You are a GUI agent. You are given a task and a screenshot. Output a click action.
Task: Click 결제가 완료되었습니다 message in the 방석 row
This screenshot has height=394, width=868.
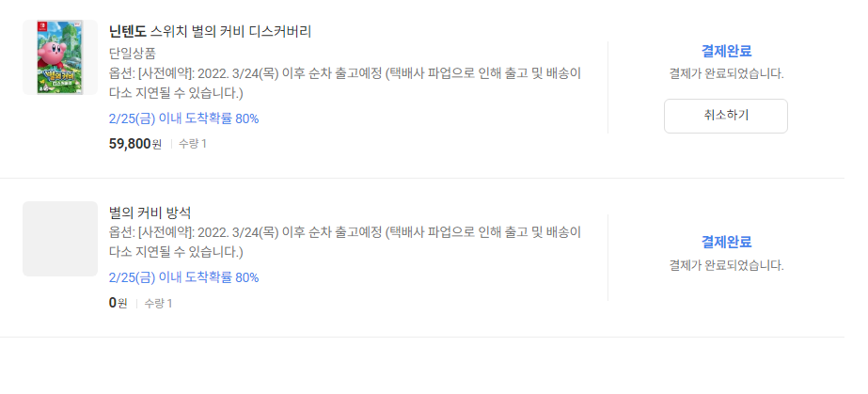coord(726,265)
